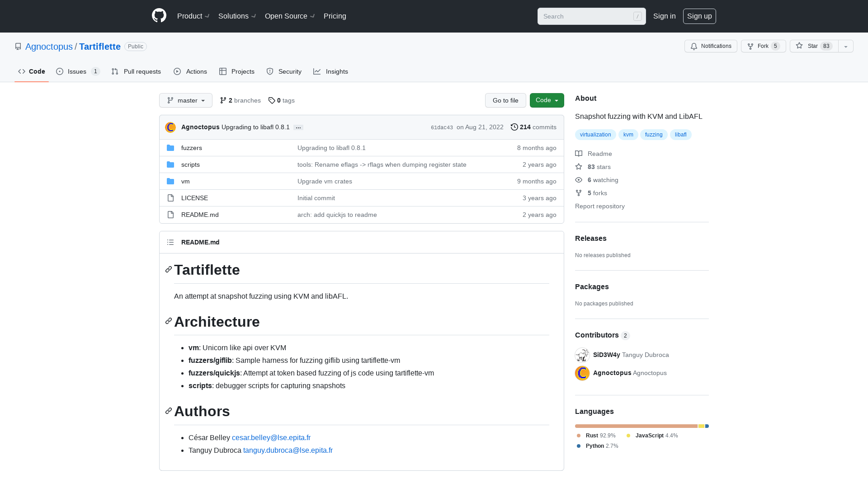Open the Releases heading link
868x488 pixels.
[591, 238]
